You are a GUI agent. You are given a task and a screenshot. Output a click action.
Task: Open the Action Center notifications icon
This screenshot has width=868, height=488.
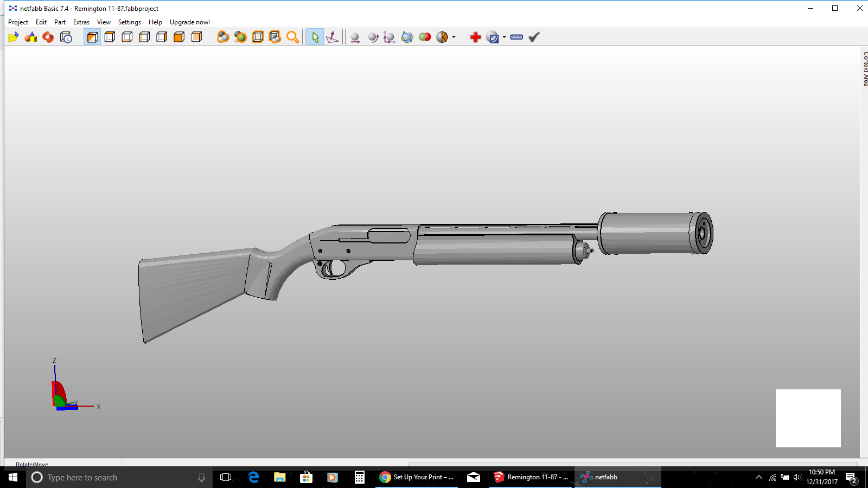pyautogui.click(x=852, y=478)
